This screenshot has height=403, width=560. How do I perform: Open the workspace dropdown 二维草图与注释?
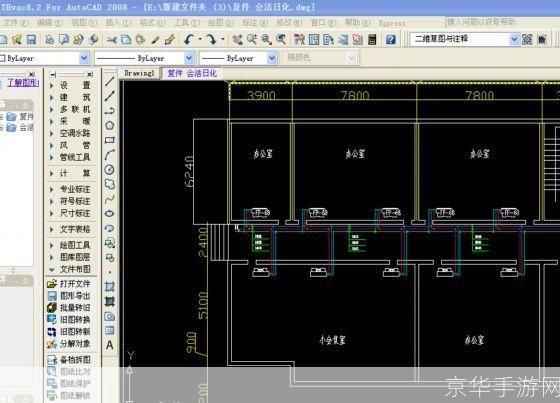464,39
